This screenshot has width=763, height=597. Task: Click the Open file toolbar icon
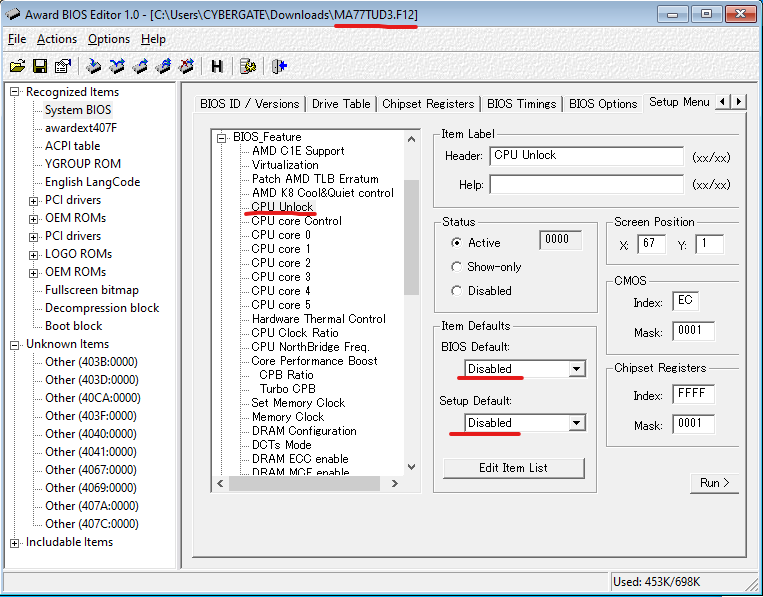click(x=18, y=66)
